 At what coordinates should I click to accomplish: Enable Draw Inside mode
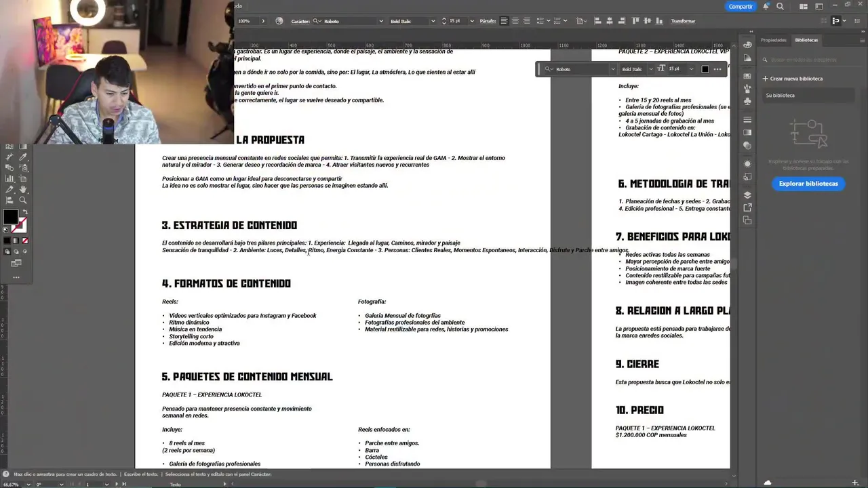24,251
